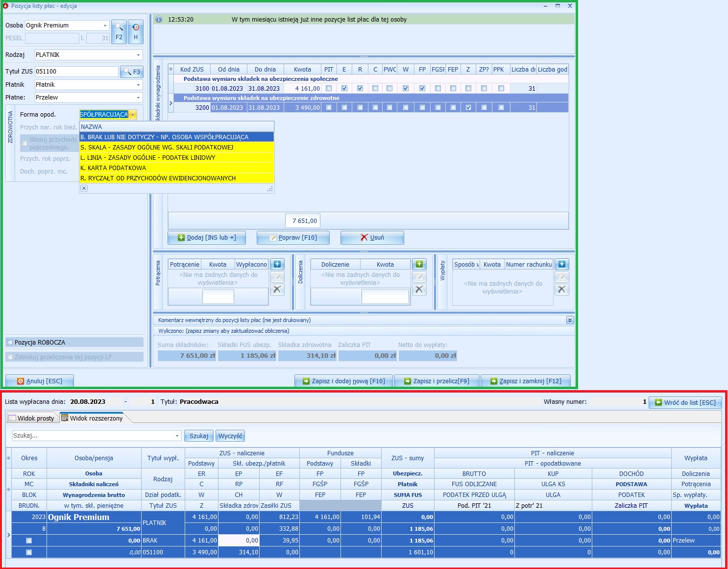
Task: Click the blue info icon beside 12:53:20
Action: [x=159, y=20]
